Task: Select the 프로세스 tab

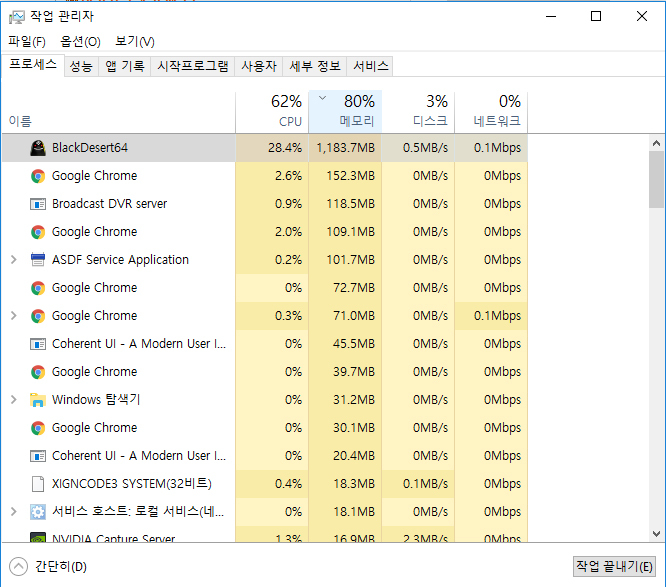Action: tap(33, 65)
